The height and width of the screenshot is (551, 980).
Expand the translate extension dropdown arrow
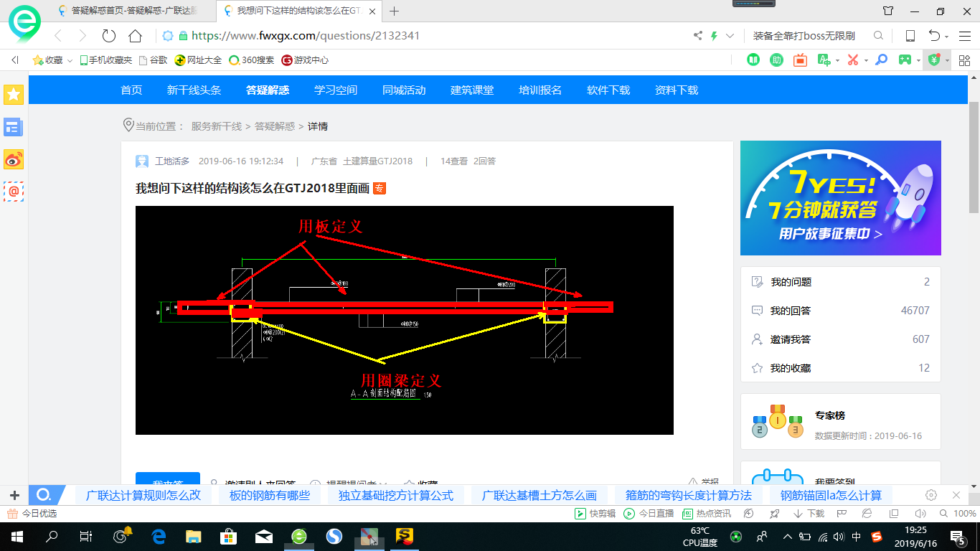tap(837, 60)
